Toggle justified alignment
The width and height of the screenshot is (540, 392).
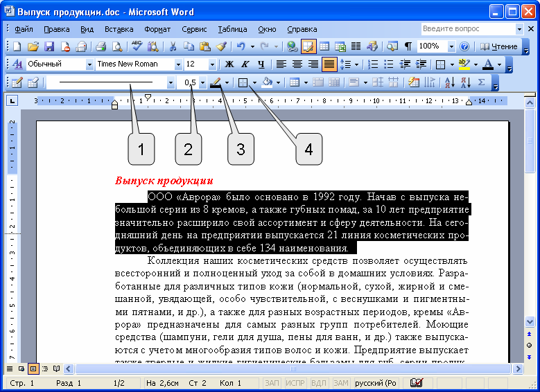[329, 64]
